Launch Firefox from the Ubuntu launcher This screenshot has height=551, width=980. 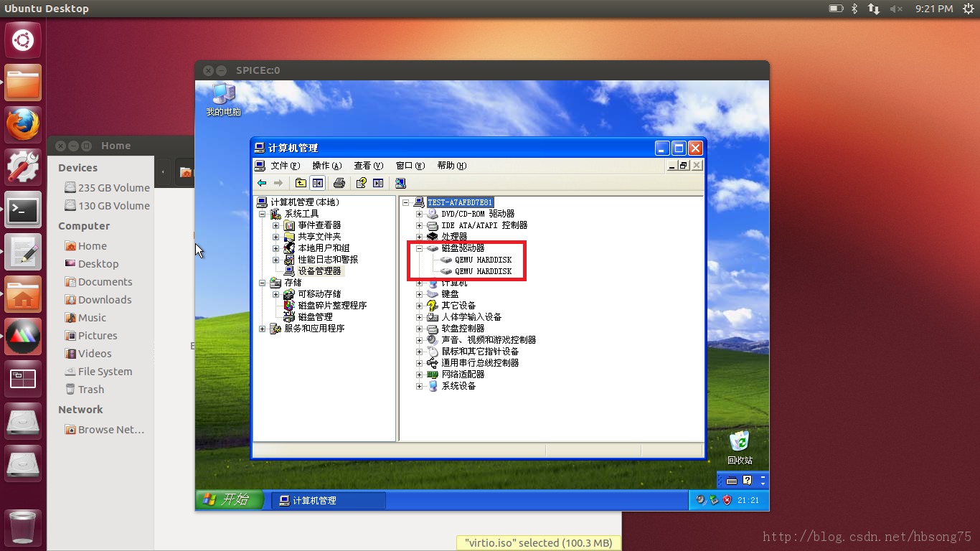[x=23, y=126]
